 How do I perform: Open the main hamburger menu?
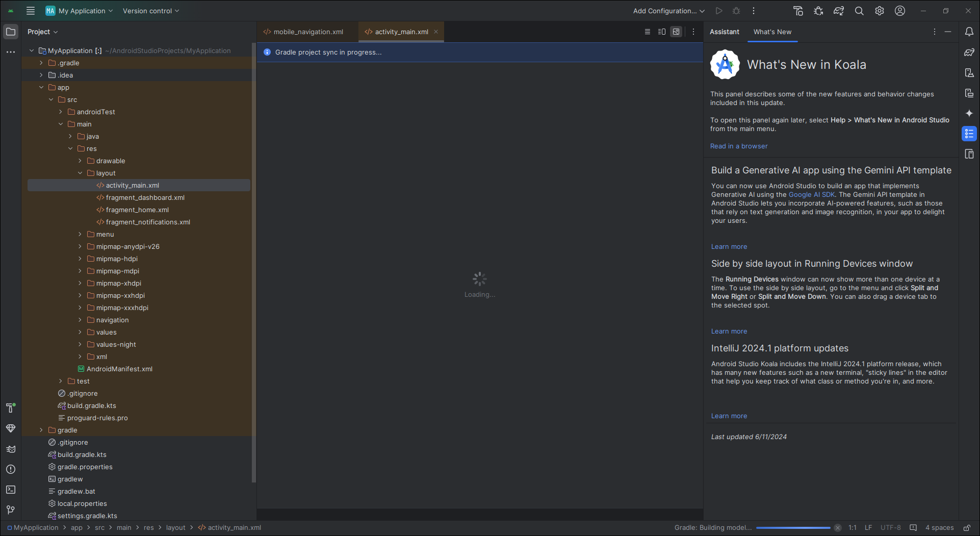pyautogui.click(x=31, y=11)
